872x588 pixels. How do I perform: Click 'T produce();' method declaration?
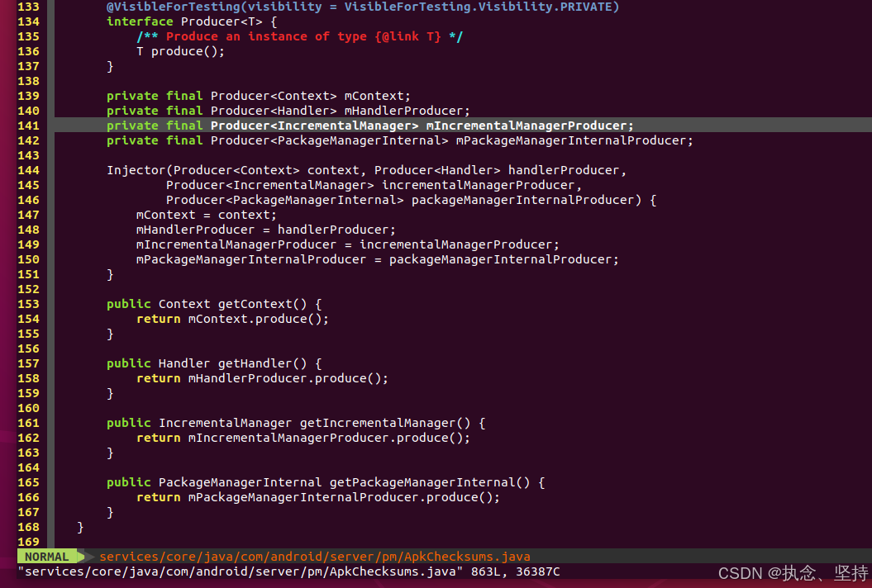click(x=181, y=51)
